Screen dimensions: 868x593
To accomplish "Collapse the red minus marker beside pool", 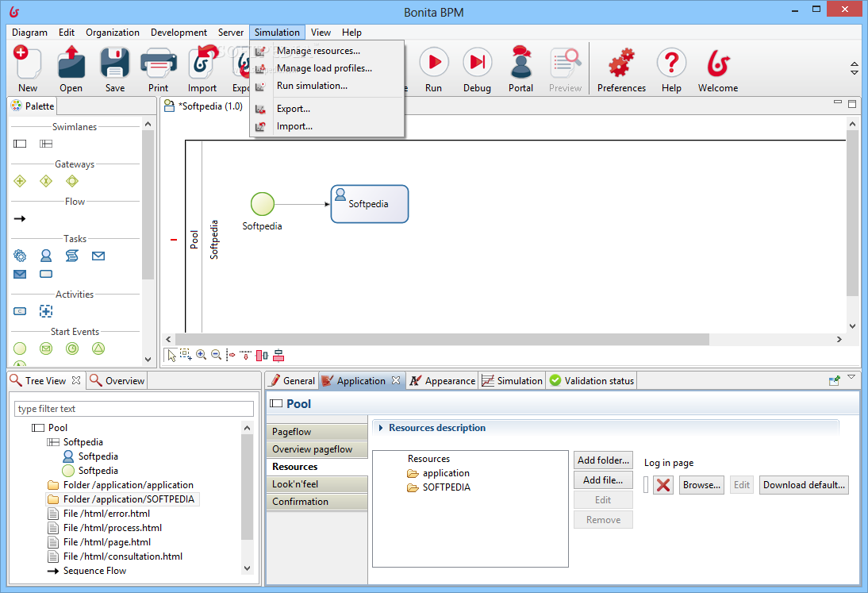I will point(174,240).
